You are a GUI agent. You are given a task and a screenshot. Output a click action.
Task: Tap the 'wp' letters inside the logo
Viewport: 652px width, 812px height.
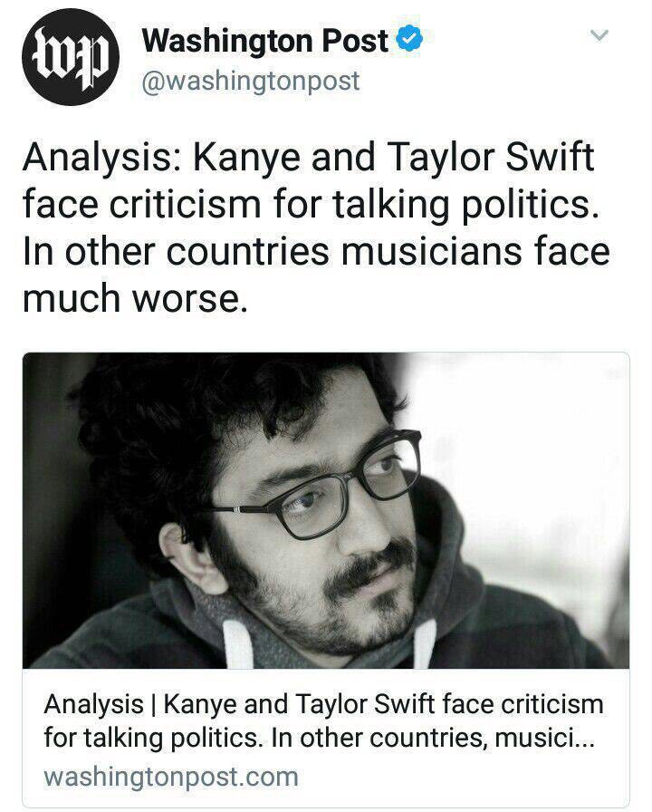[x=71, y=58]
